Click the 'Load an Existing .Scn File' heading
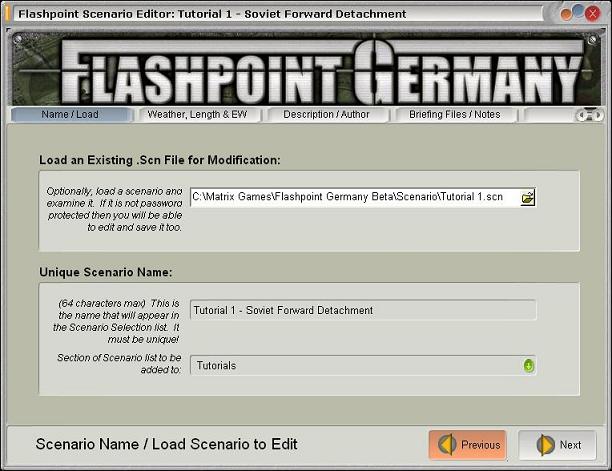612x471 pixels. 160,160
